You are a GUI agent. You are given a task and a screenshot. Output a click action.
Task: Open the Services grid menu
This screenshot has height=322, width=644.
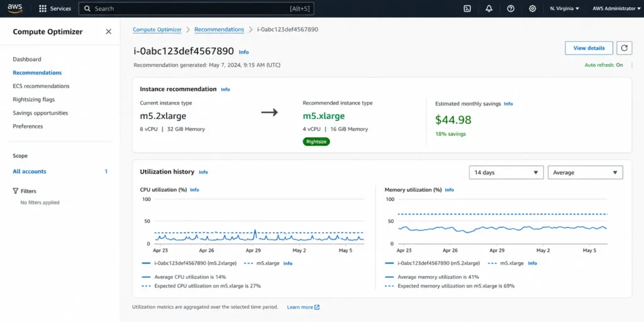point(55,9)
